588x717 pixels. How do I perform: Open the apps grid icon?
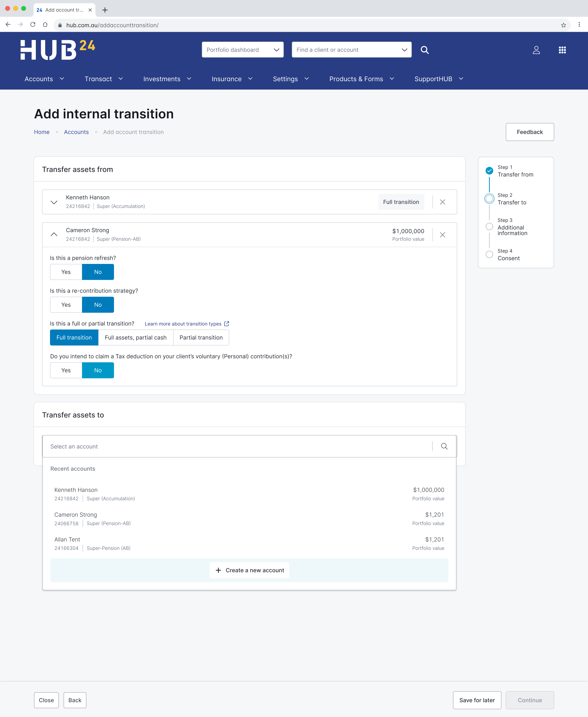point(562,50)
